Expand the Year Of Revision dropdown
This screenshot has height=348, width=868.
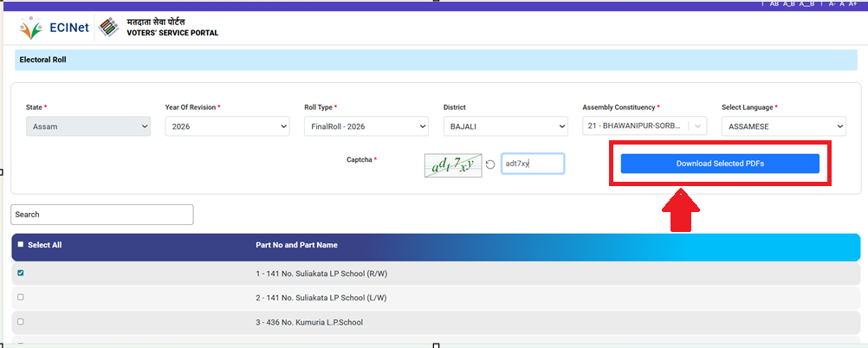coord(227,126)
